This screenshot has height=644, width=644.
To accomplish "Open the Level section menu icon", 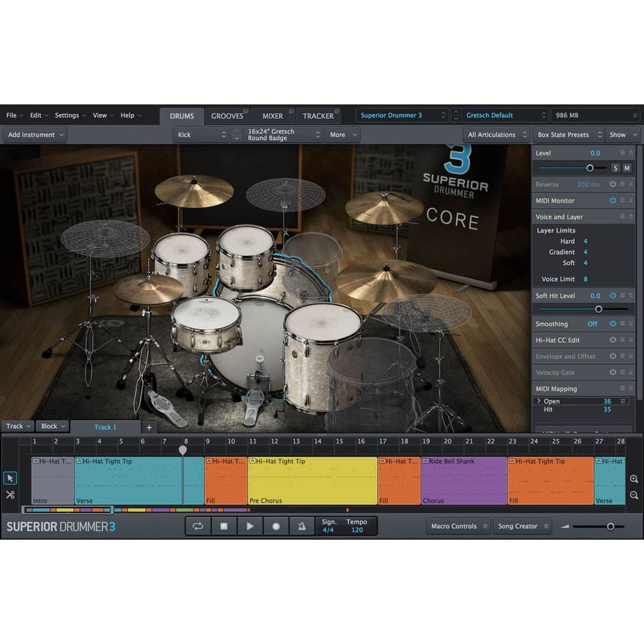I will [x=622, y=153].
